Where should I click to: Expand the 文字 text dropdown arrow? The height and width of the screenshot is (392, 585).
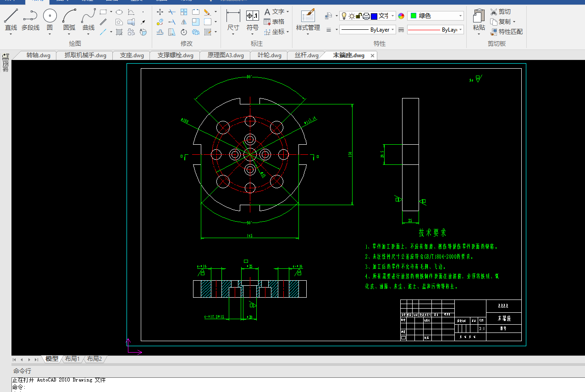pos(287,11)
